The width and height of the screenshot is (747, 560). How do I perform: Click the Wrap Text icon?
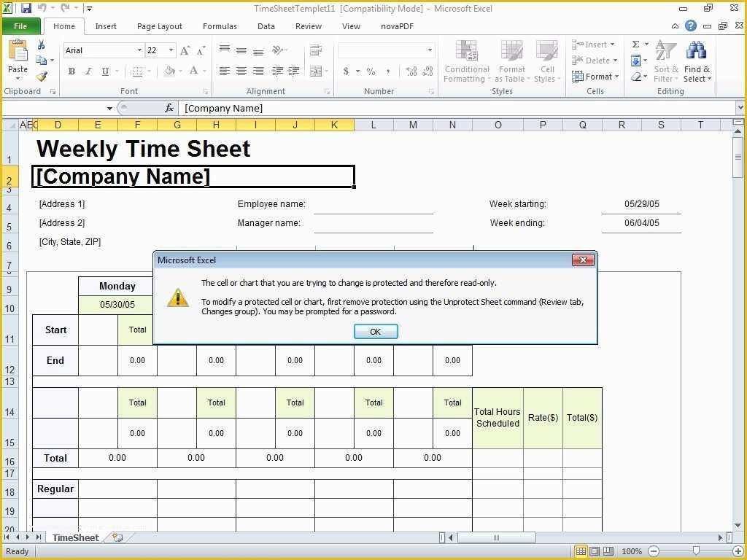315,50
